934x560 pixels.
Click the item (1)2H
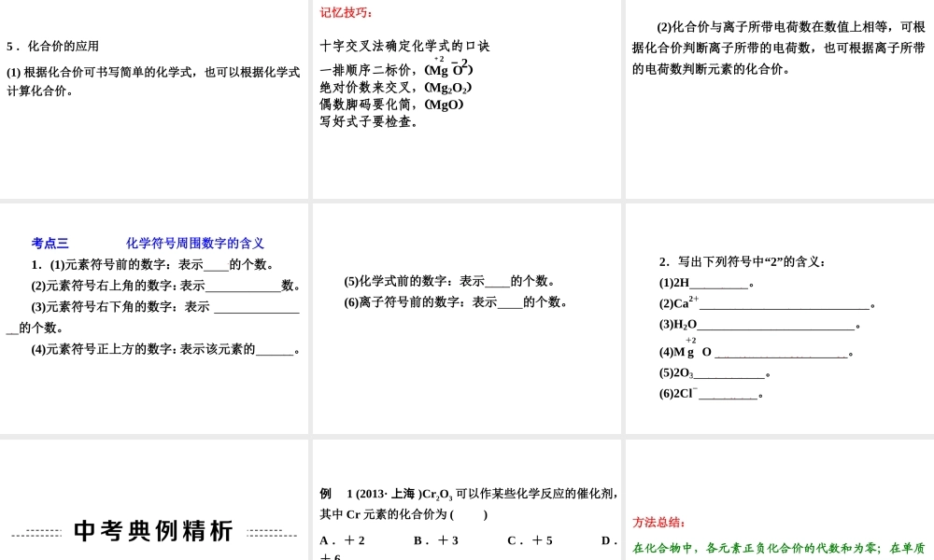[707, 283]
